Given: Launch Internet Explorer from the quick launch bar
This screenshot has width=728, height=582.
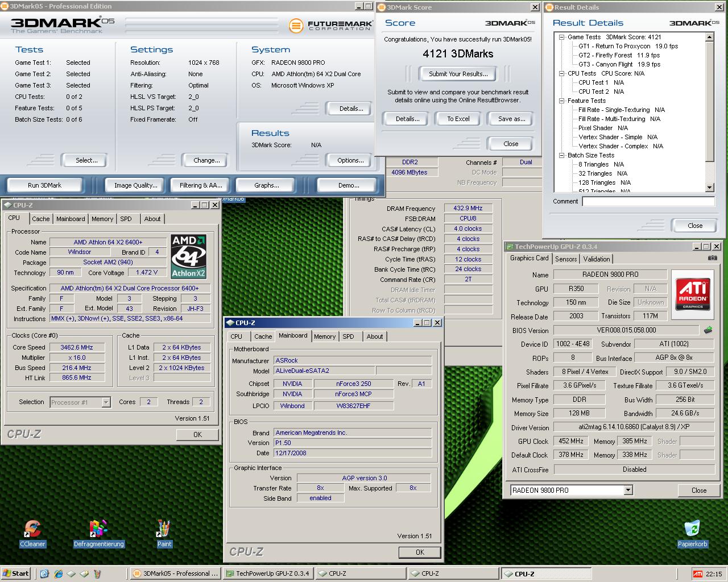Looking at the screenshot, I should click(58, 573).
